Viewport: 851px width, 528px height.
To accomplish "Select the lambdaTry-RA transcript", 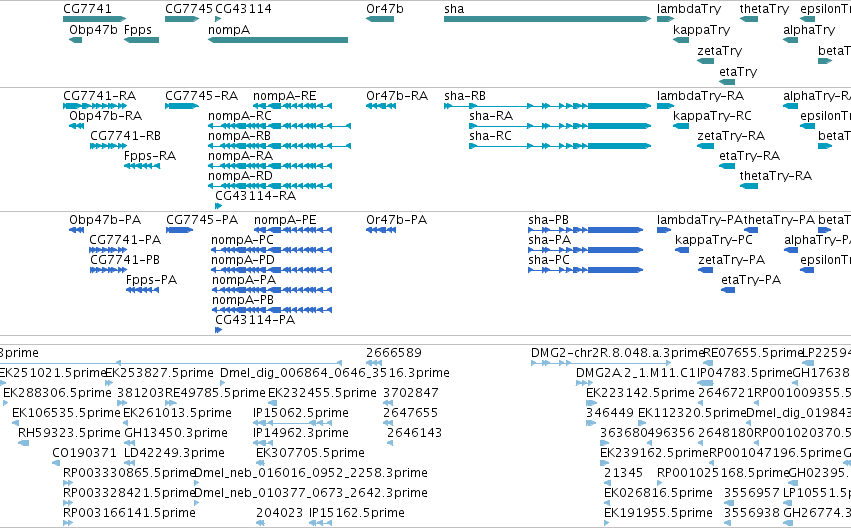I will click(665, 106).
